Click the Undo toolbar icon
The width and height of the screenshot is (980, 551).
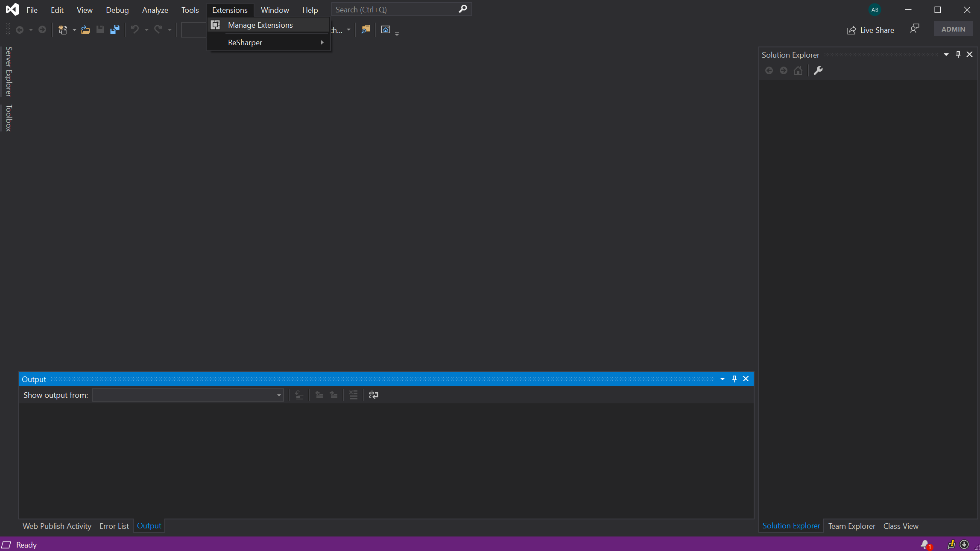point(135,29)
